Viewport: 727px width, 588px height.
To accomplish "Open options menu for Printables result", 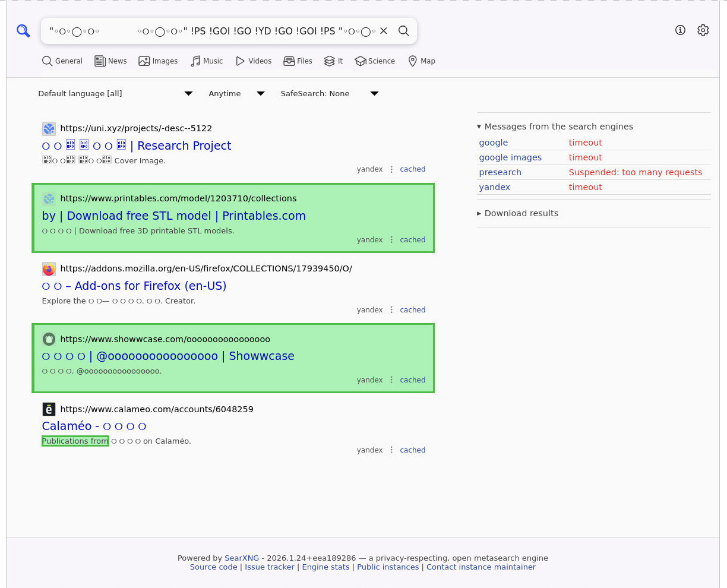I will click(x=391, y=240).
